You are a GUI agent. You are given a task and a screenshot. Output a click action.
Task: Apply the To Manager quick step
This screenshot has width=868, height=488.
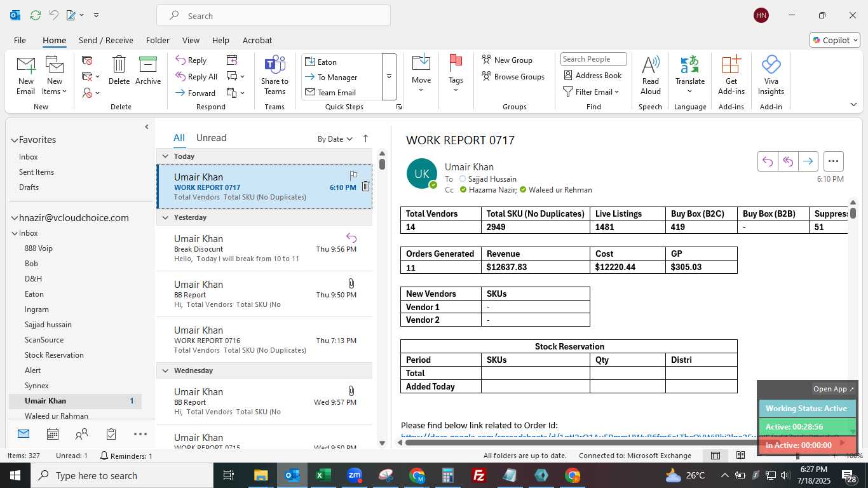341,77
